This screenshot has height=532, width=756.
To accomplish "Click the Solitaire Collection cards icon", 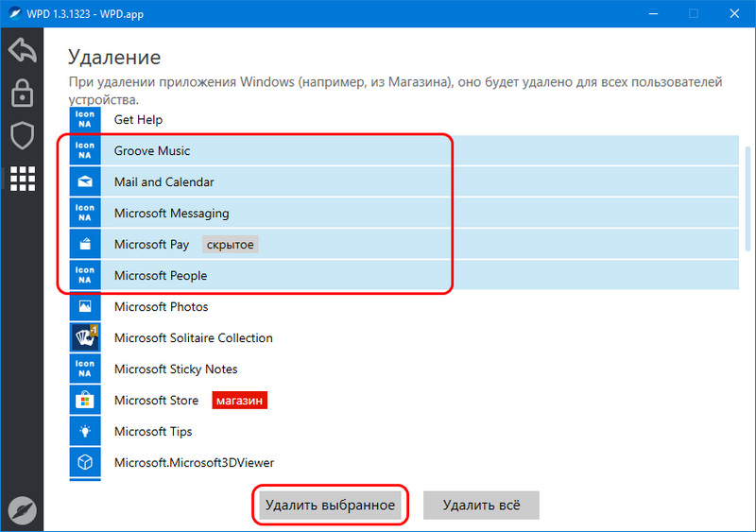I will click(x=85, y=337).
